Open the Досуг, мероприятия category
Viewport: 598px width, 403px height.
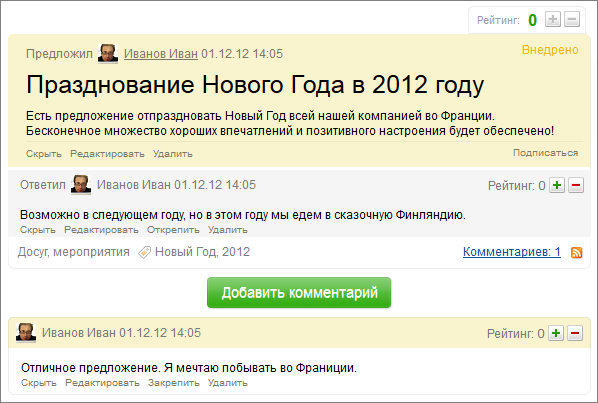[74, 252]
